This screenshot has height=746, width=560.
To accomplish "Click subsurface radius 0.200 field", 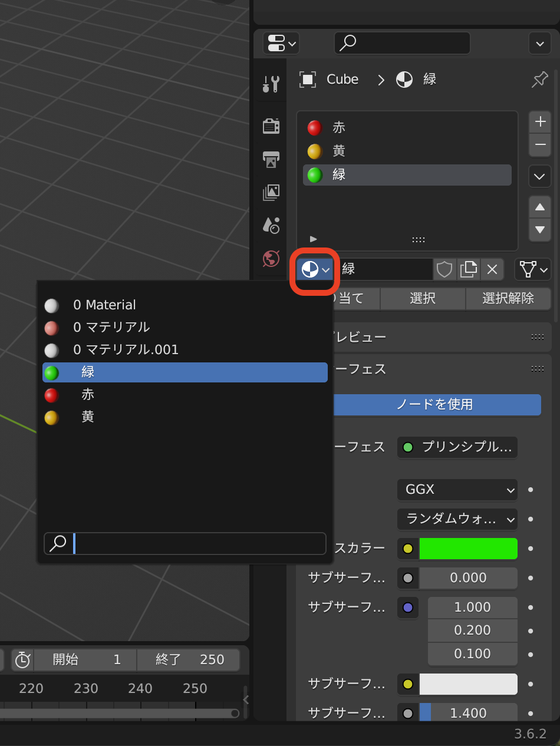I will coord(473,631).
